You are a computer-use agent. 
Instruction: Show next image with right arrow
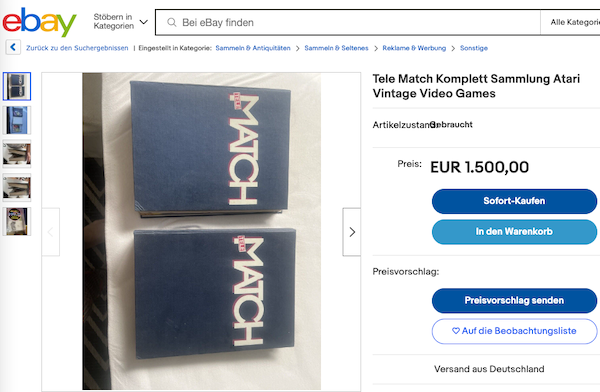click(352, 232)
